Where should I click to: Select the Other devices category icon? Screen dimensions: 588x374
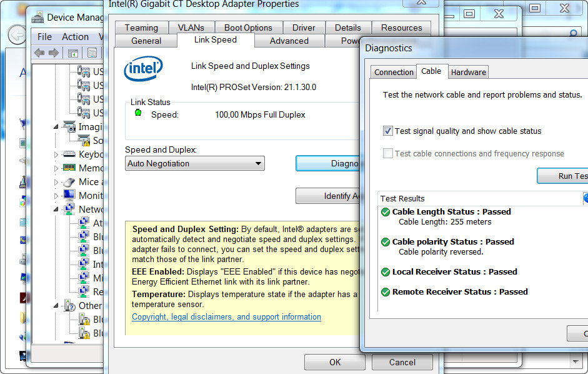point(69,306)
